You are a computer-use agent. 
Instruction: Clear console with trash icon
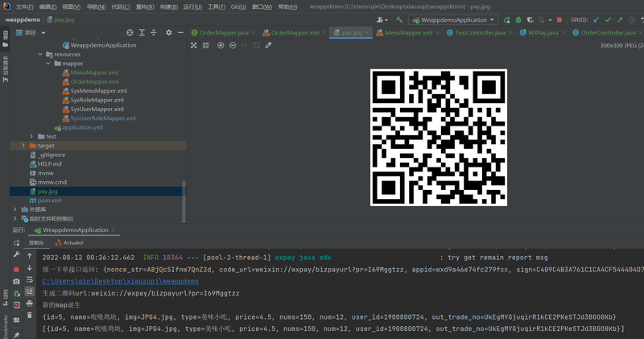coord(30,315)
